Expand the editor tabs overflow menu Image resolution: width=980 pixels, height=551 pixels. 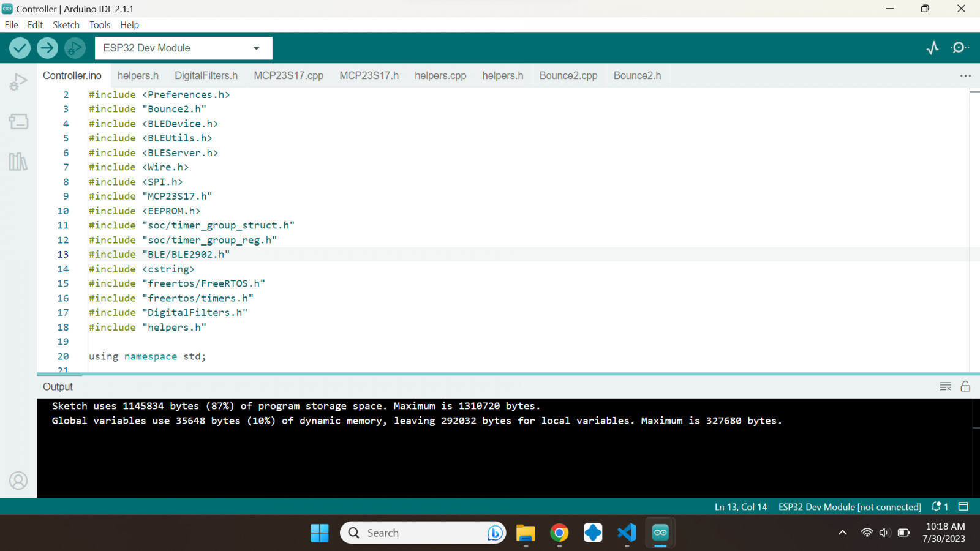(x=965, y=75)
